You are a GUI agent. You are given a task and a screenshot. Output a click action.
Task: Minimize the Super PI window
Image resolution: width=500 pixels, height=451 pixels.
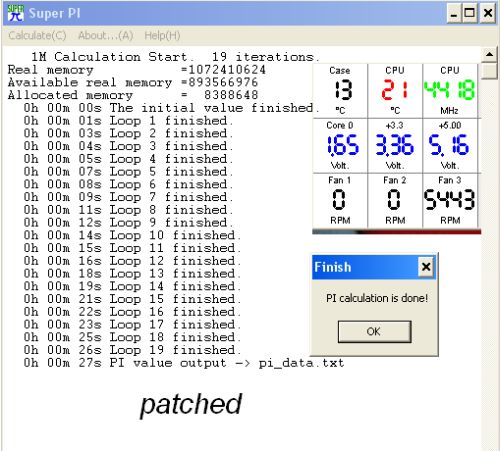coord(454,14)
